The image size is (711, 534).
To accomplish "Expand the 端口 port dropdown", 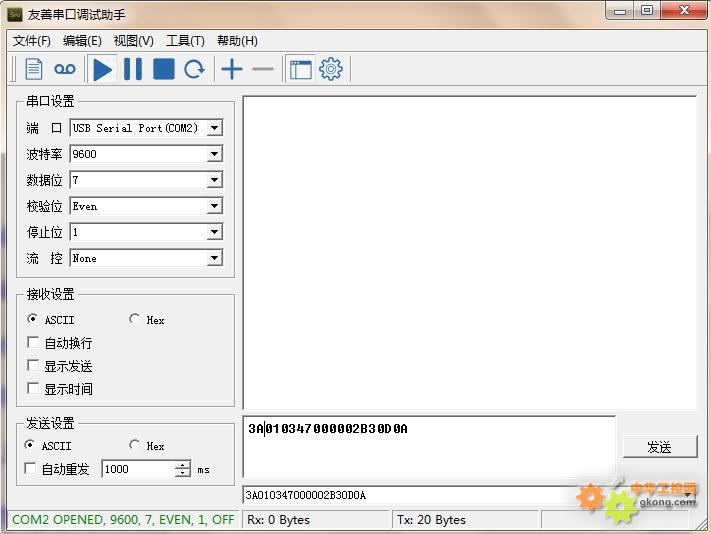I will [214, 128].
